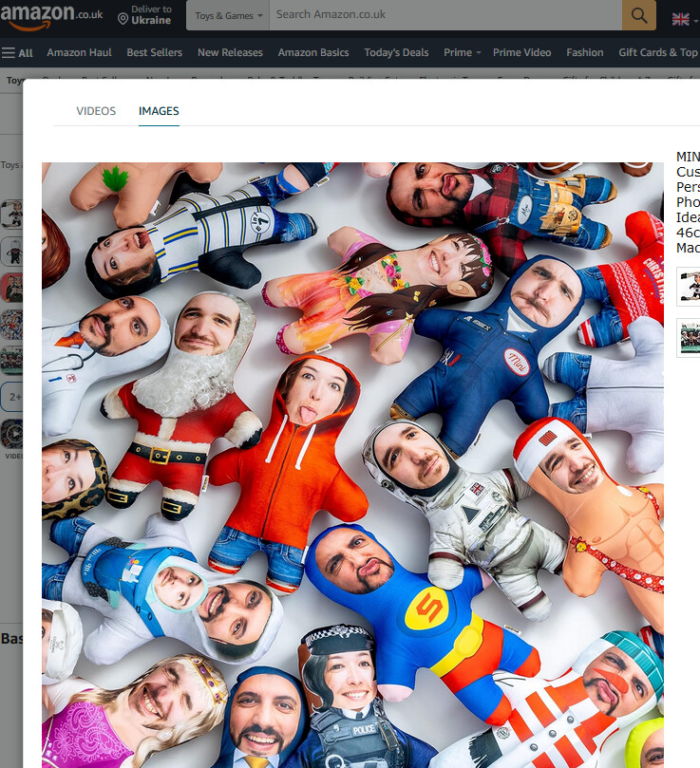Select the second thumbnail in right panel

(x=689, y=338)
